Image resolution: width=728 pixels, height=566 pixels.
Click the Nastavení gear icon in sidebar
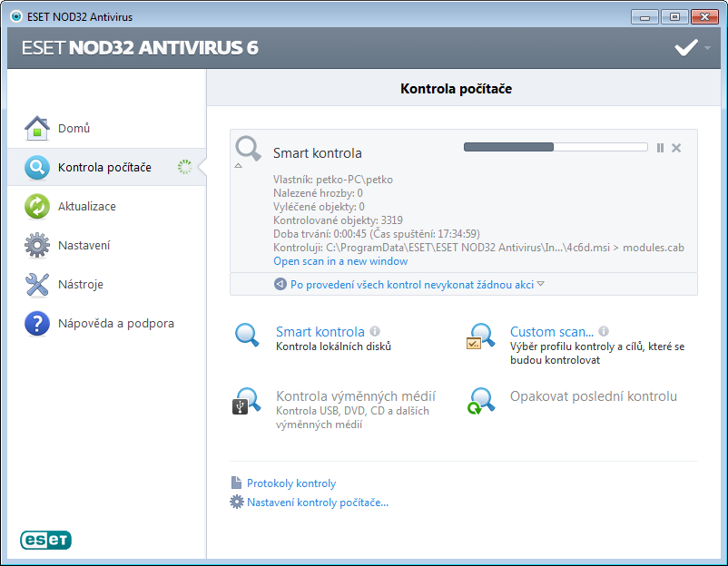pos(37,245)
